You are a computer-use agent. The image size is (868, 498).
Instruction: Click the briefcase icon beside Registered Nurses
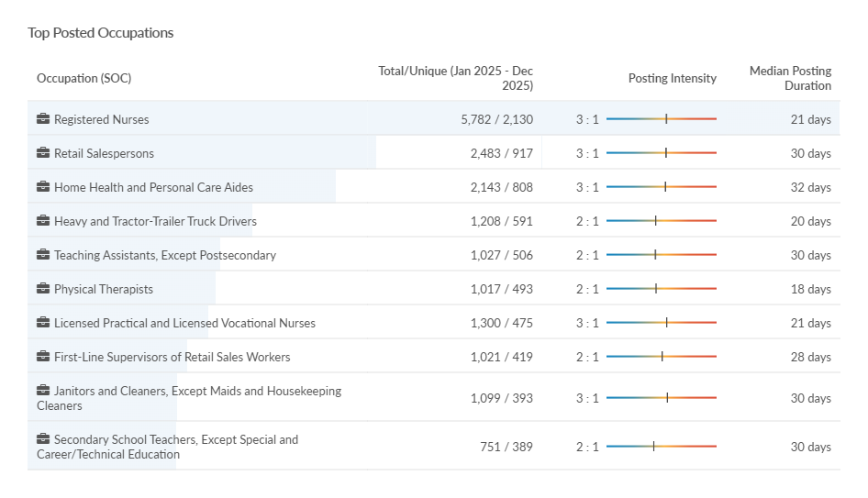point(43,119)
